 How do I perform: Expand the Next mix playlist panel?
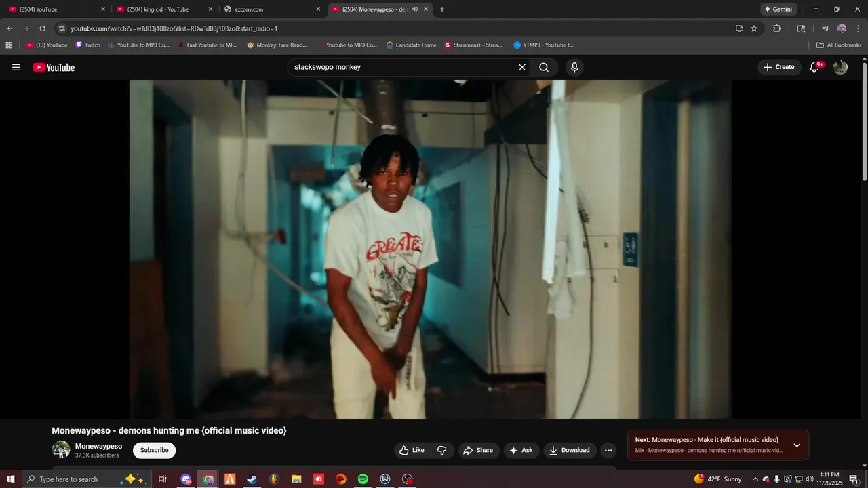(x=797, y=445)
